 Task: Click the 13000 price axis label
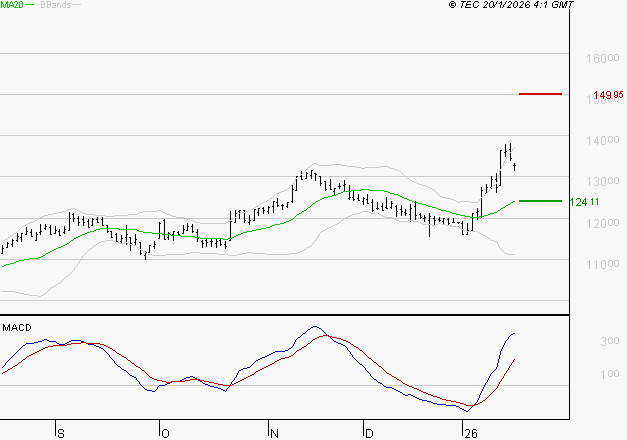tap(603, 182)
